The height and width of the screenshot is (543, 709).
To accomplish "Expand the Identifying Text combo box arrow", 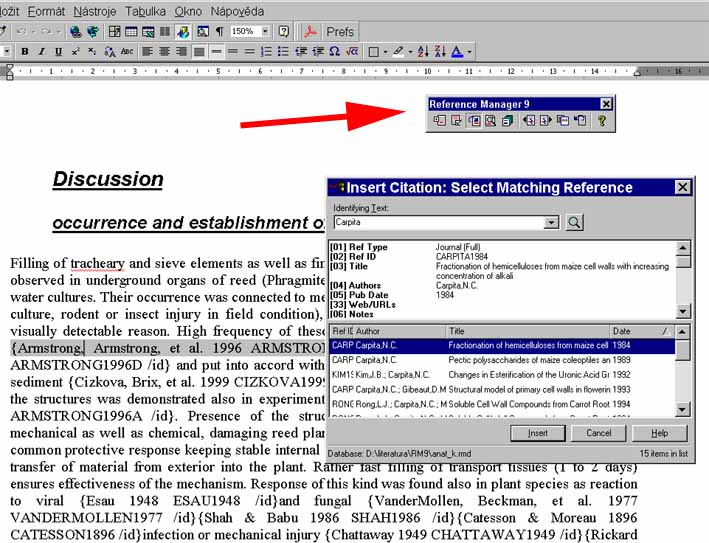I will [x=551, y=222].
